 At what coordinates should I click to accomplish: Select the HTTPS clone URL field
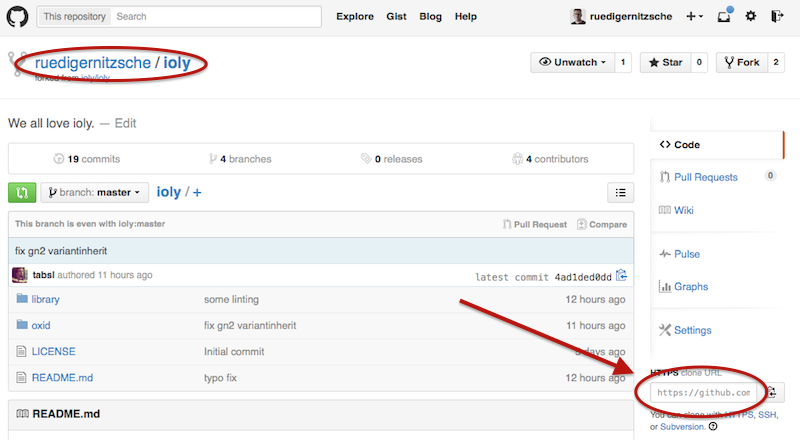coord(703,393)
